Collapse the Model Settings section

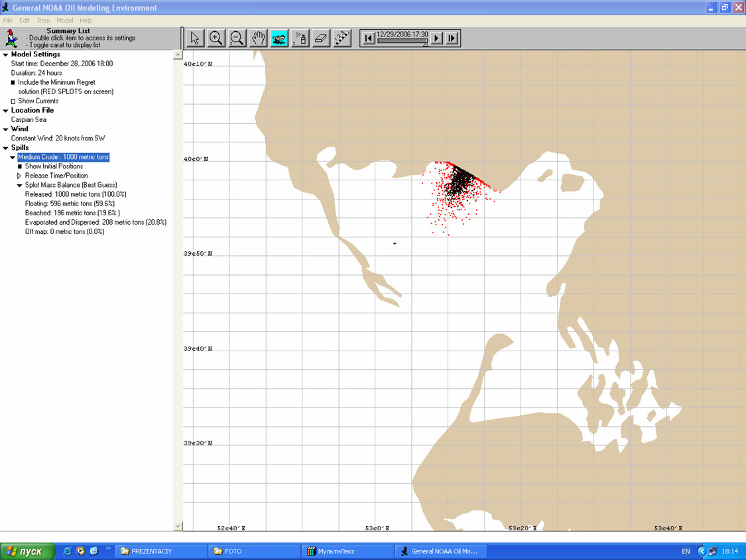[6, 54]
